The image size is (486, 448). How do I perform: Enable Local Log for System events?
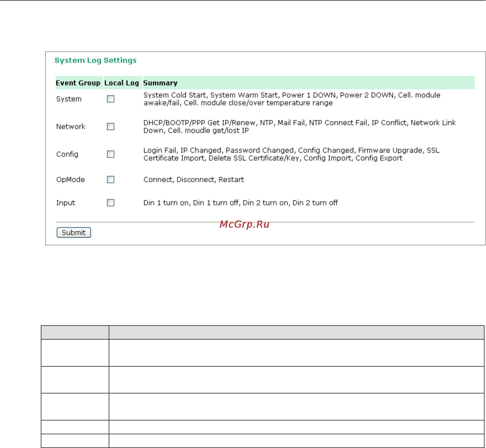point(110,99)
